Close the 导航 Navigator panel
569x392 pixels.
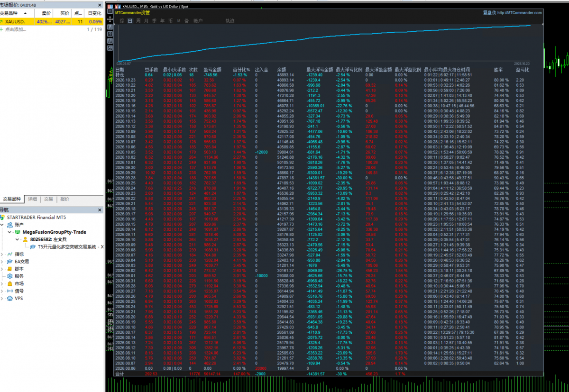coord(100,210)
